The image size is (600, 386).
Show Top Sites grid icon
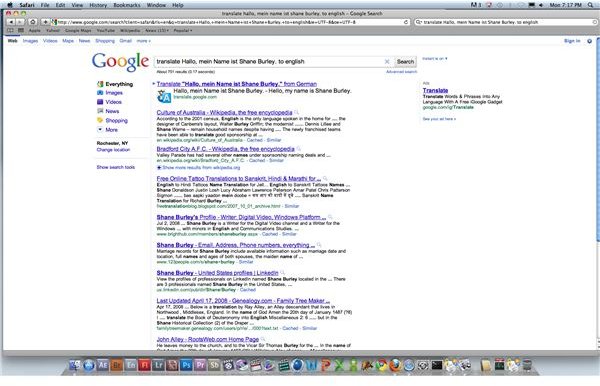(x=21, y=30)
